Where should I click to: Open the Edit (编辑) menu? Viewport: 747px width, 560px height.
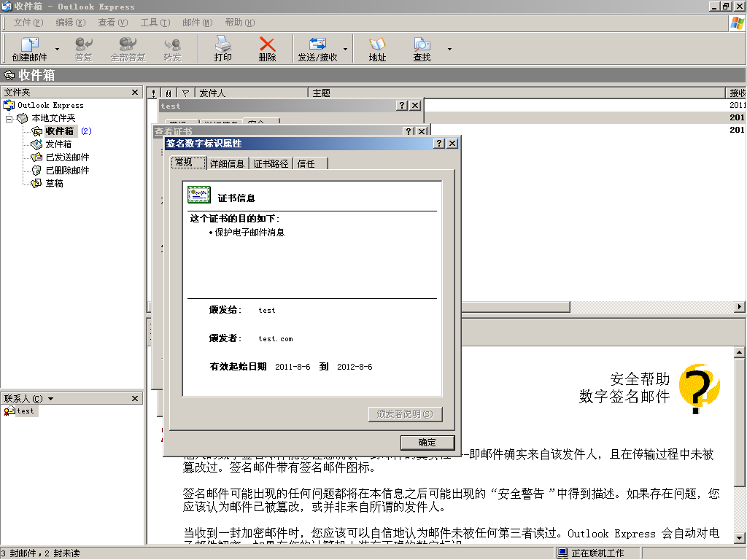click(x=71, y=23)
